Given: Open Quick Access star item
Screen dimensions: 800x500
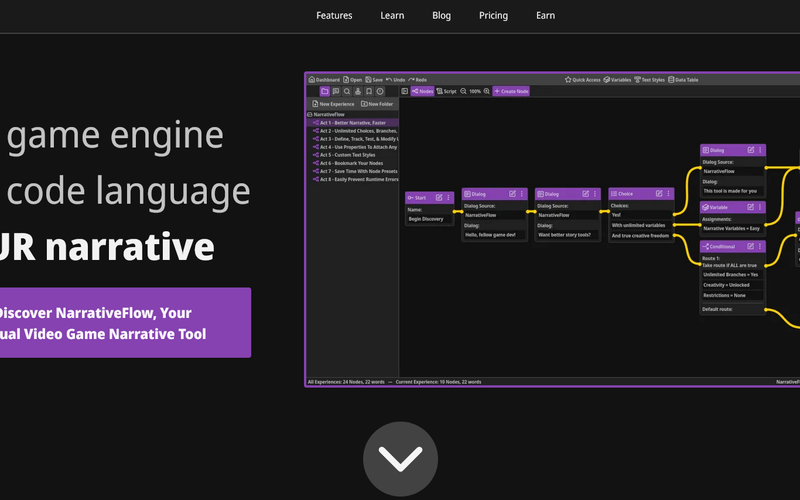Looking at the screenshot, I should [x=583, y=80].
